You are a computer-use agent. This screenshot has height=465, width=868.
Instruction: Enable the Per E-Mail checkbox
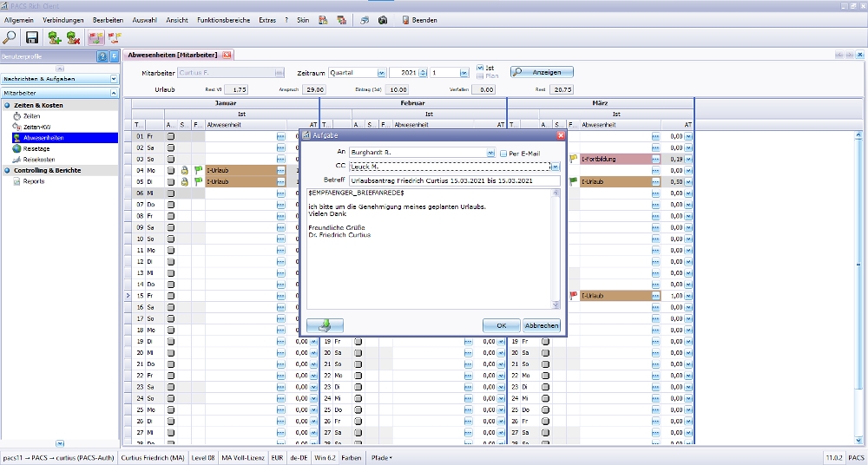click(x=503, y=153)
